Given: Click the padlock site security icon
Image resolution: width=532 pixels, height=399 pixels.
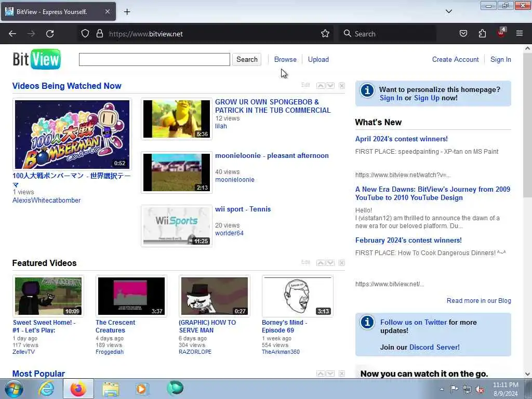Looking at the screenshot, I should point(99,34).
